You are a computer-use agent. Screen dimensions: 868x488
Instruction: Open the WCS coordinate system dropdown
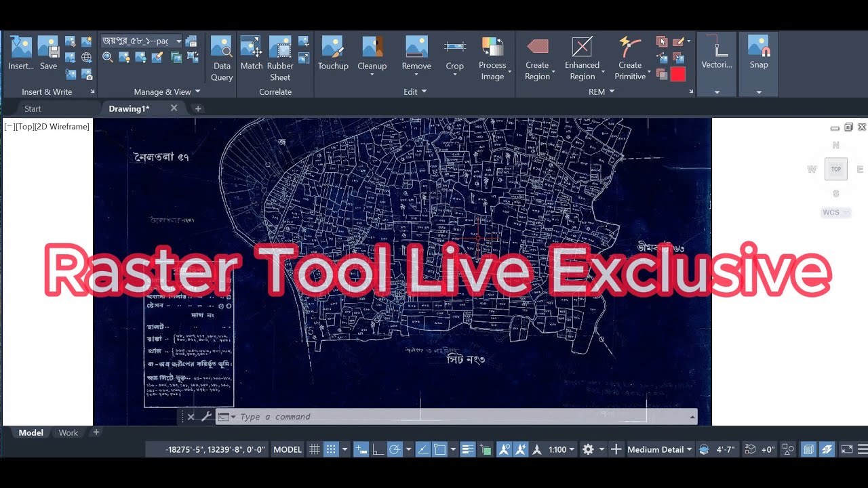(836, 212)
